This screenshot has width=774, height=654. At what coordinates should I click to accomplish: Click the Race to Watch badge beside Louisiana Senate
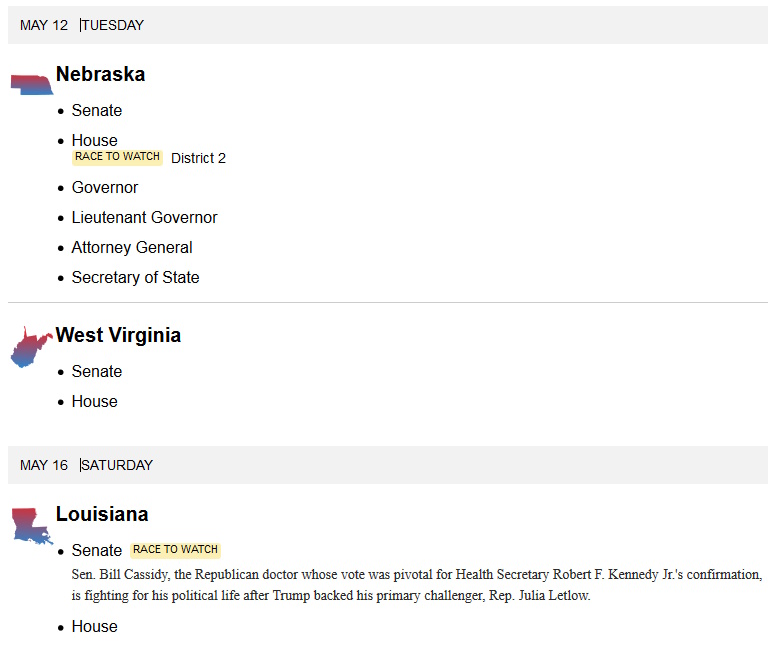pos(175,550)
